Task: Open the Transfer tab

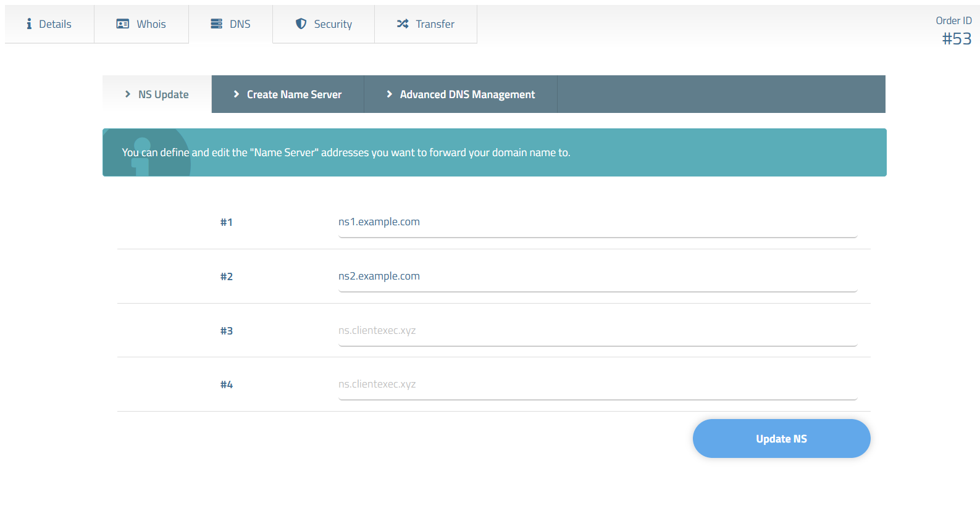Action: (425, 24)
